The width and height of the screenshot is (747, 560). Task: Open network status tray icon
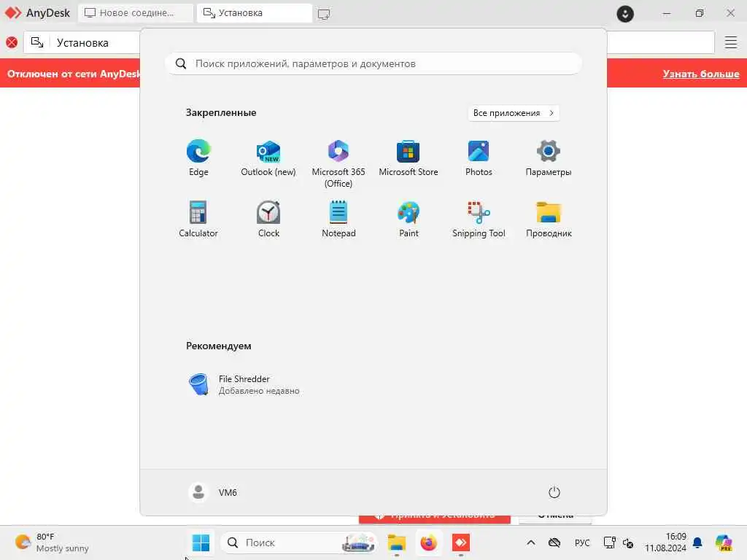[x=609, y=542]
